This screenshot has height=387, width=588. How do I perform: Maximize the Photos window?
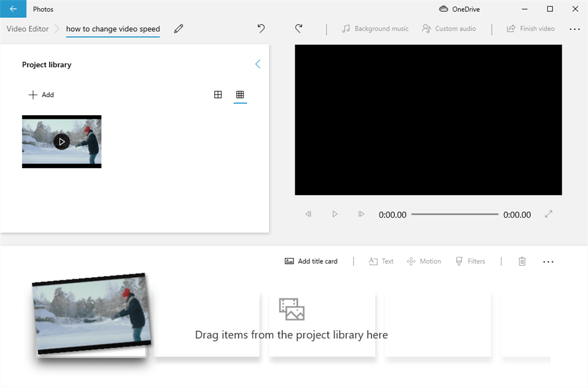[550, 9]
